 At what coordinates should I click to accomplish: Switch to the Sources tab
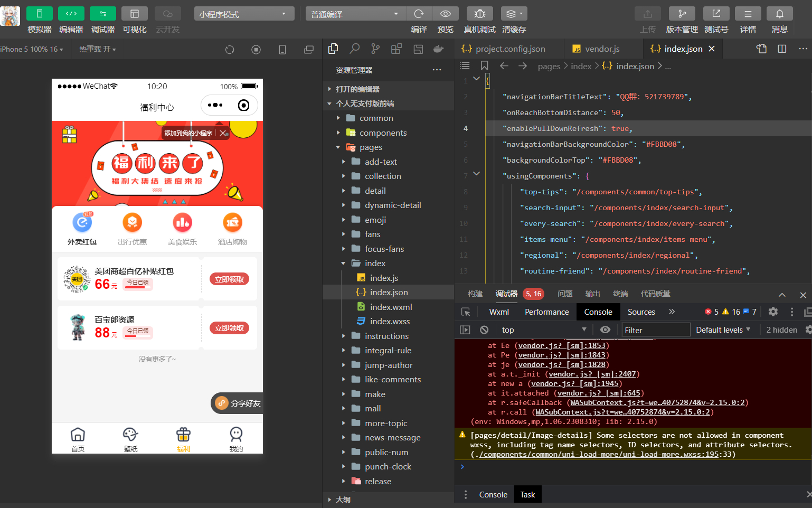pos(641,312)
